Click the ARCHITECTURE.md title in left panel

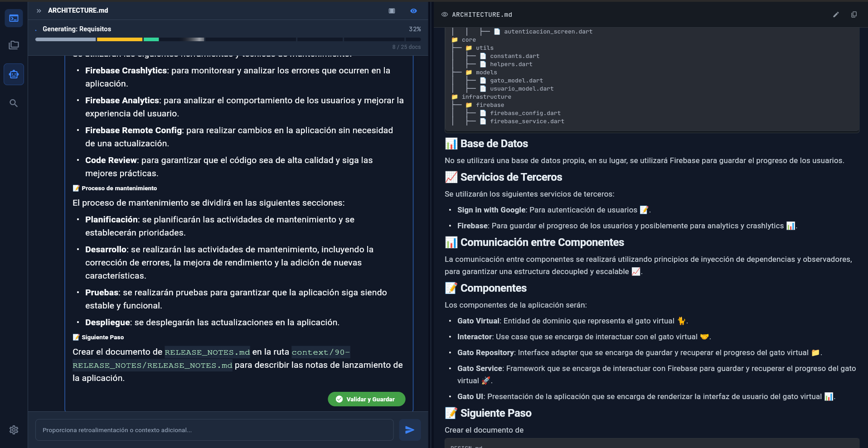[x=78, y=10]
